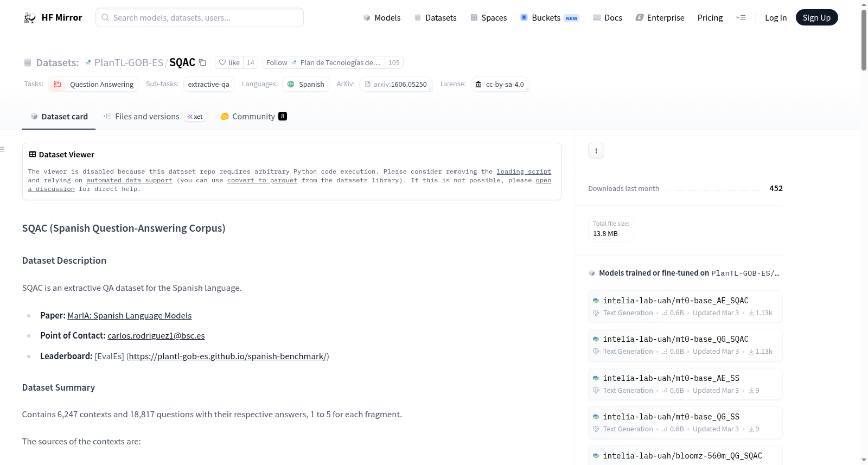The image size is (868, 465).
Task: Click the Dataset Viewer table icon
Action: pyautogui.click(x=33, y=155)
